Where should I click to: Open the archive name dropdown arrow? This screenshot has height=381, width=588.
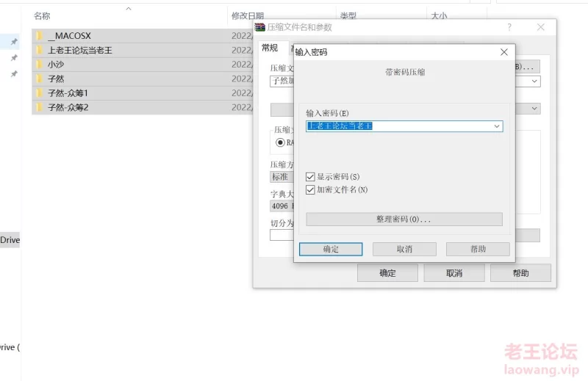[x=534, y=81]
